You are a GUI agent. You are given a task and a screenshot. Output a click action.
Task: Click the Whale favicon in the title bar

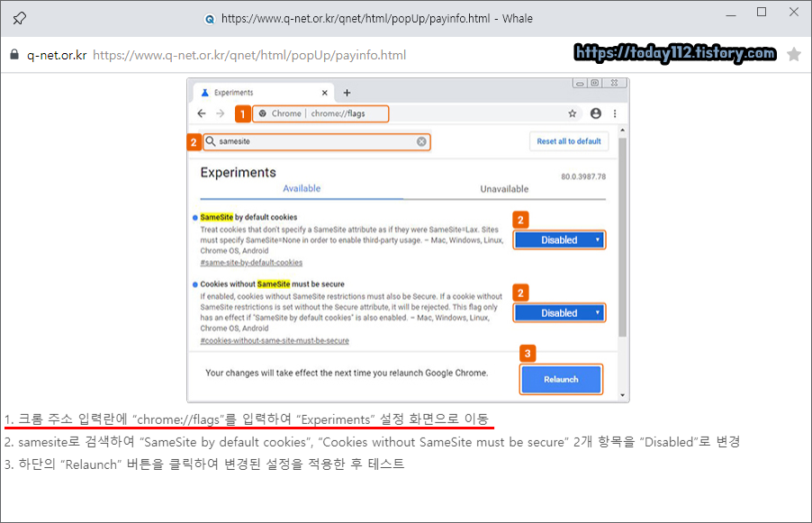click(x=210, y=19)
